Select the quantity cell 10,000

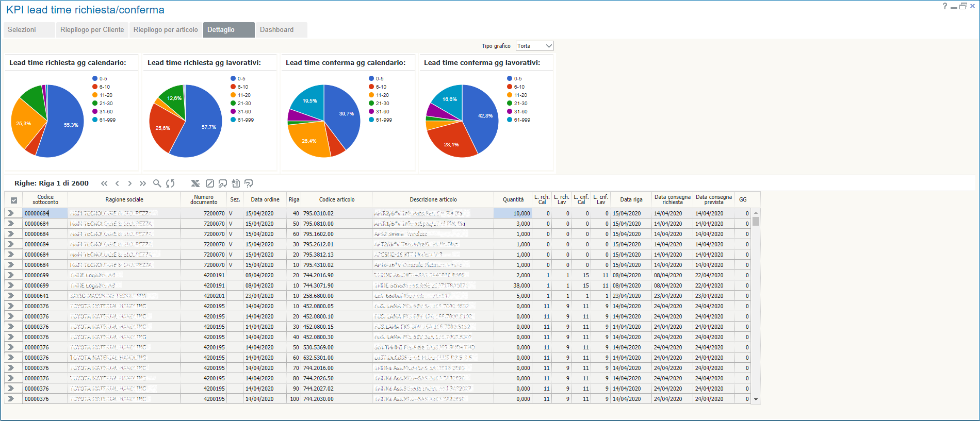[x=513, y=213]
